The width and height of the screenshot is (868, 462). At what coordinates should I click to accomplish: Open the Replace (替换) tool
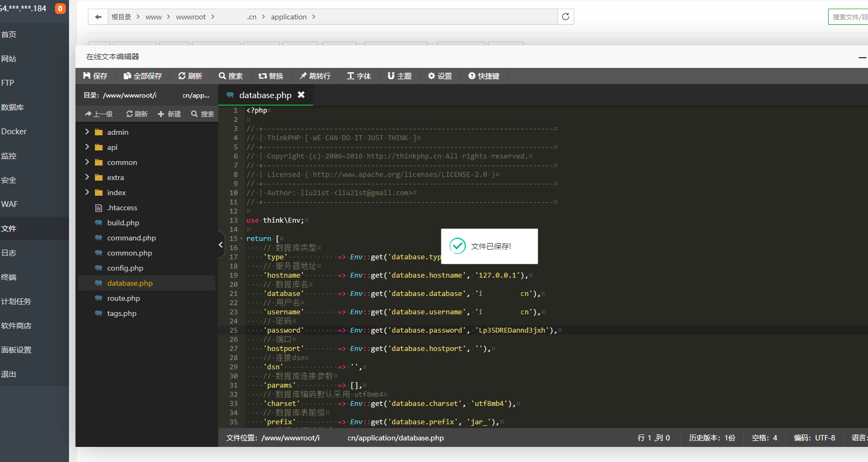click(271, 76)
